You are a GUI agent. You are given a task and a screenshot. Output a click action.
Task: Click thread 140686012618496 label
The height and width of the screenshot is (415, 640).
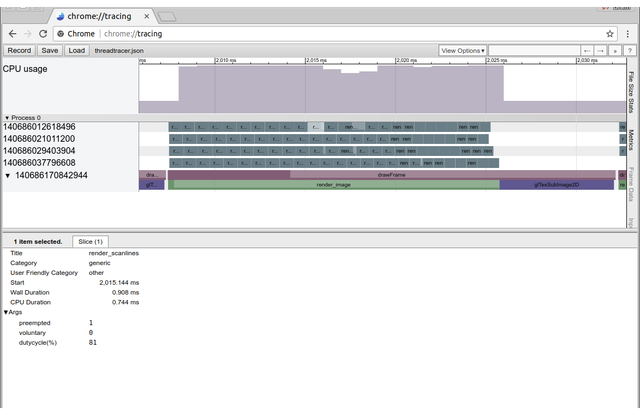tap(39, 127)
